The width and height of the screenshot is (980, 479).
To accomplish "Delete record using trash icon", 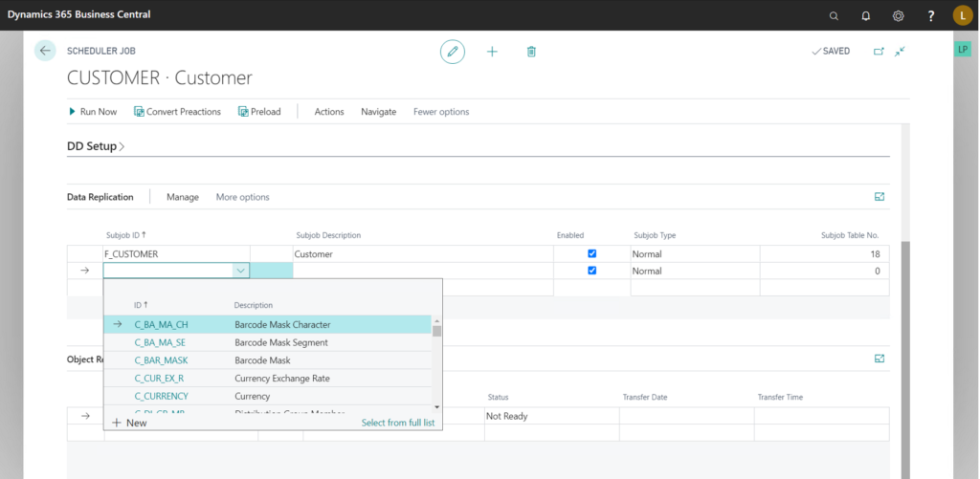I will tap(531, 52).
